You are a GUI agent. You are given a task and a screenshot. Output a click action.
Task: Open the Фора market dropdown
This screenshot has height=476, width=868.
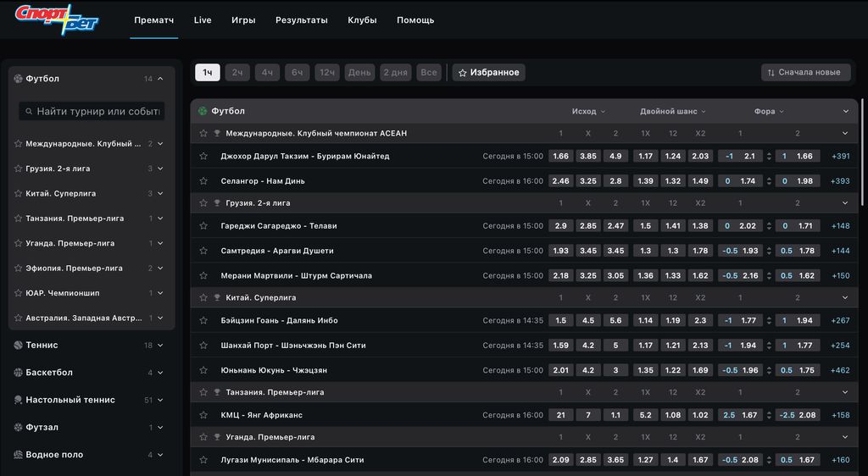tap(768, 111)
